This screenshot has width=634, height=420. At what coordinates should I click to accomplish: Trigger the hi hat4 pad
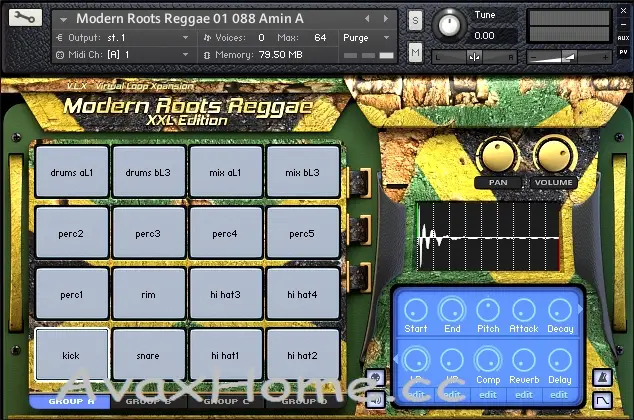point(302,294)
